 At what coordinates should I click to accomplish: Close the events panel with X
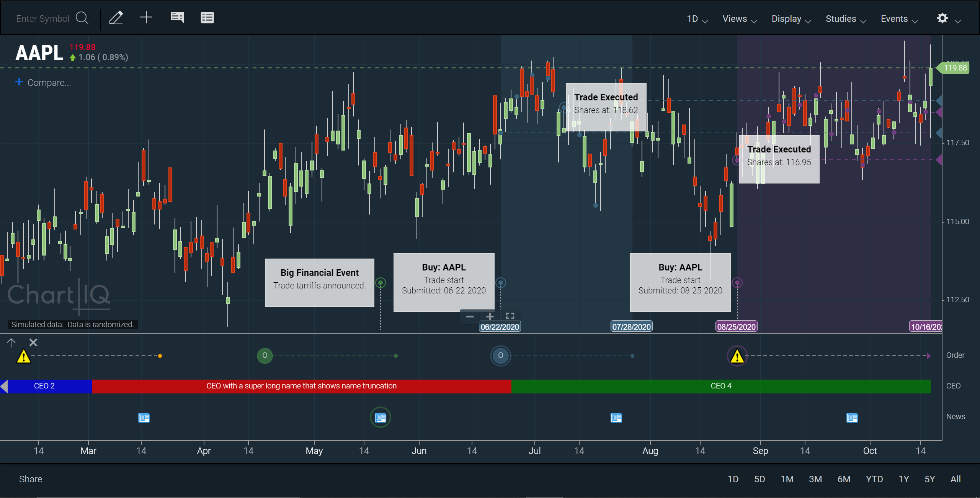[33, 342]
